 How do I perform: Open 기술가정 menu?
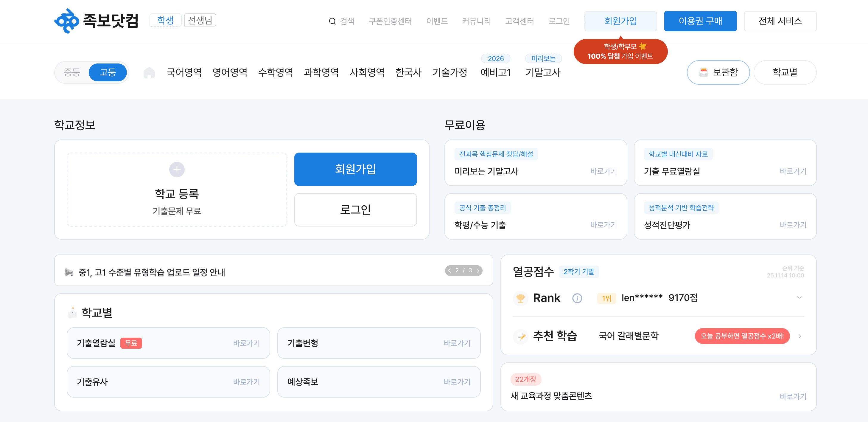pyautogui.click(x=449, y=72)
